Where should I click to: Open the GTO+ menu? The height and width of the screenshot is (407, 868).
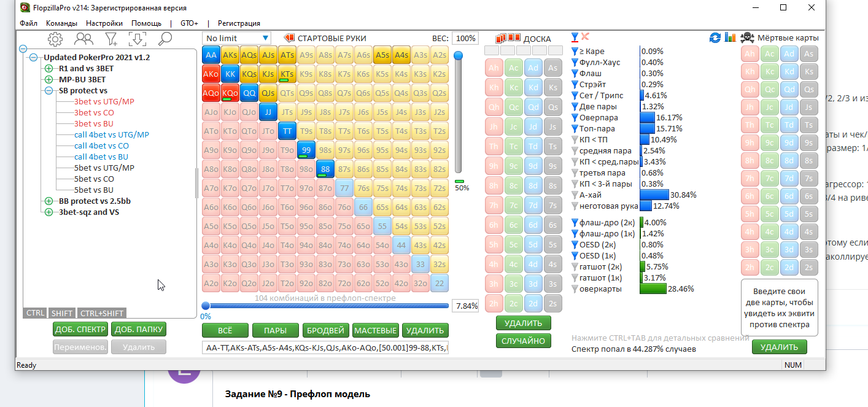click(x=189, y=23)
